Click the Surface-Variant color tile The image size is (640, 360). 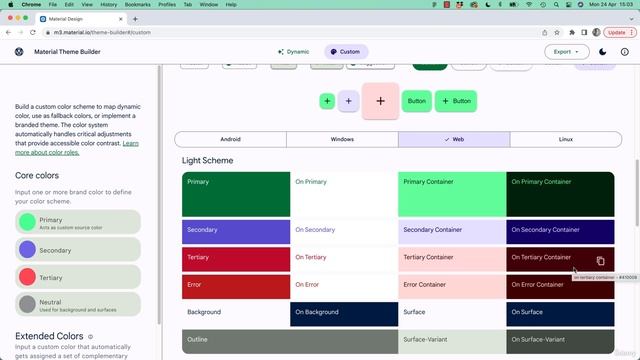click(452, 342)
